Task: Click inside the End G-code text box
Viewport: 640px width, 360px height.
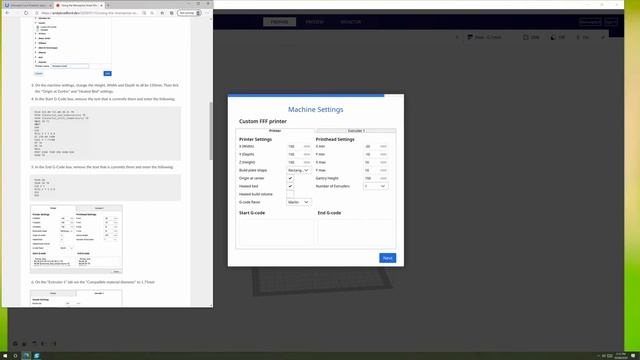Action: (x=356, y=232)
